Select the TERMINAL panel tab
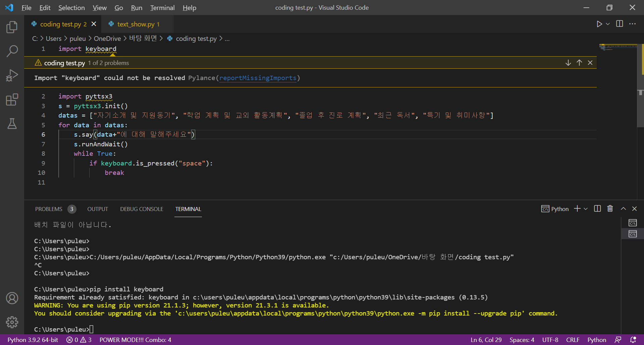Viewport: 644px width, 345px height. click(x=188, y=209)
